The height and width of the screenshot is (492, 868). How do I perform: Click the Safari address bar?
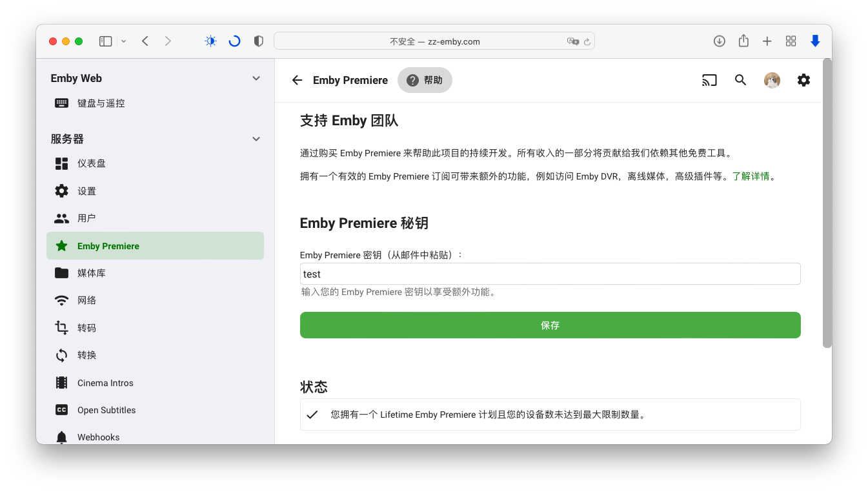(434, 41)
